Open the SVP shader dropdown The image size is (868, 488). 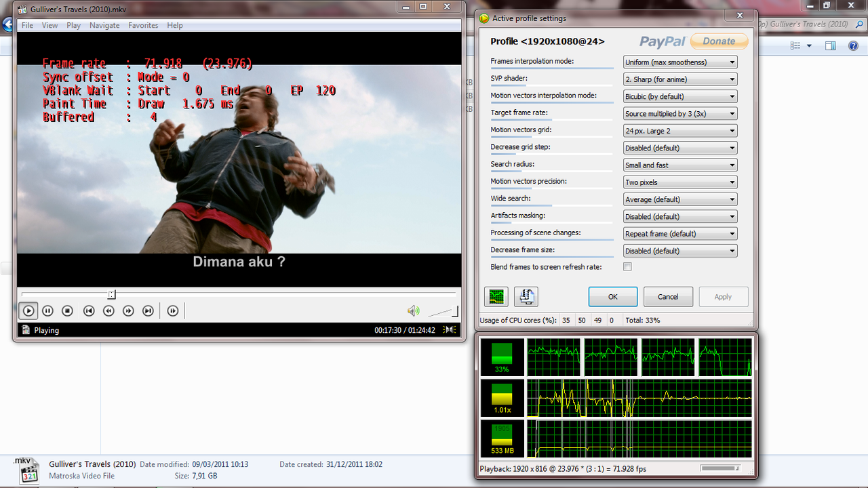tap(680, 79)
